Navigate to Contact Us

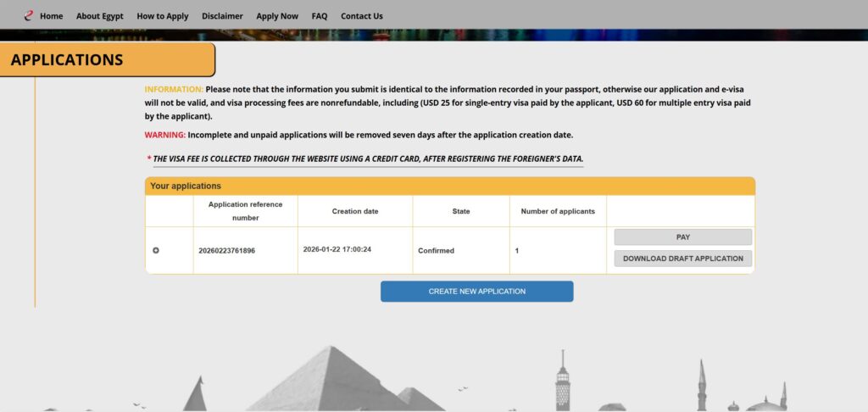362,16
